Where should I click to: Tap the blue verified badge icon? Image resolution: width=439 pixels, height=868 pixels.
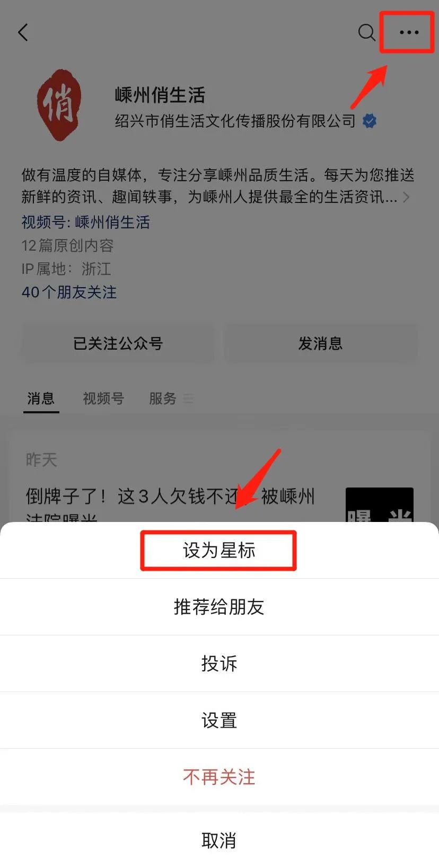coord(370,121)
